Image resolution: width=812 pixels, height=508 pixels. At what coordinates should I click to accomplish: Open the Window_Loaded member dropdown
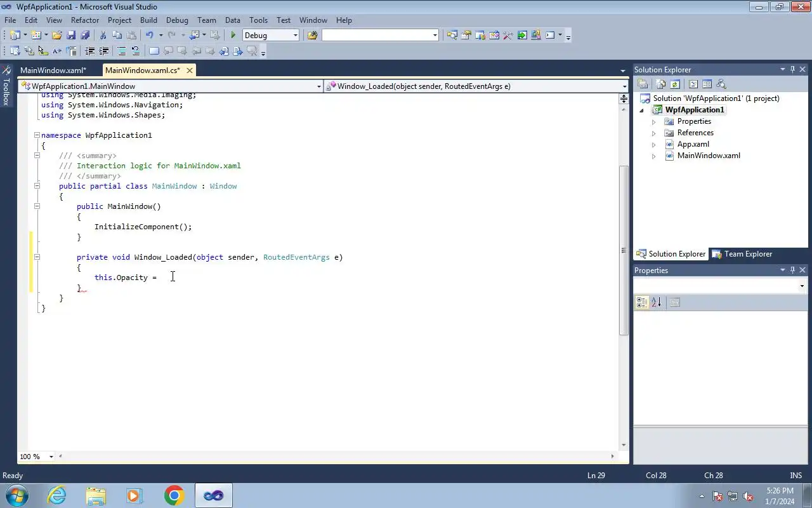(x=624, y=86)
